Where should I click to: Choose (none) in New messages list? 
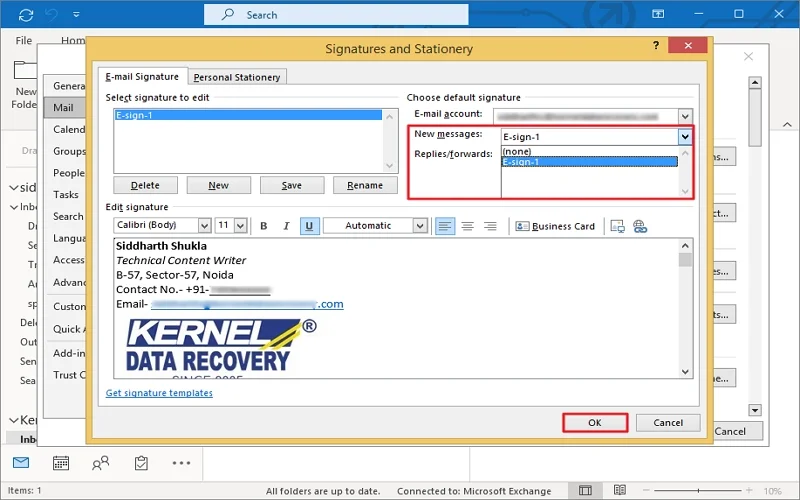point(517,151)
